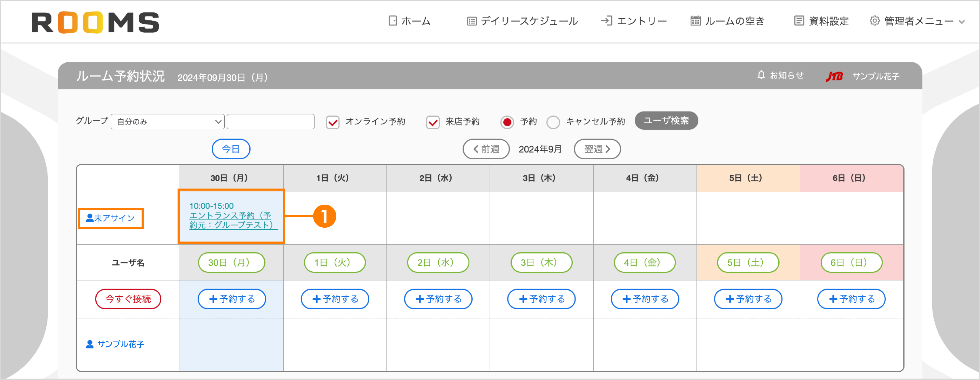Click 前週 to view the previous week
Image resolution: width=980 pixels, height=380 pixels.
[x=486, y=149]
